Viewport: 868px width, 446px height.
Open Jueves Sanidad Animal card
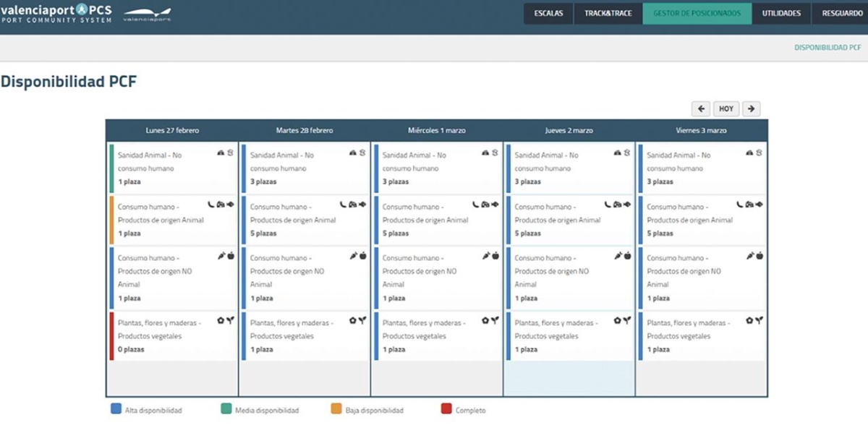click(x=571, y=168)
